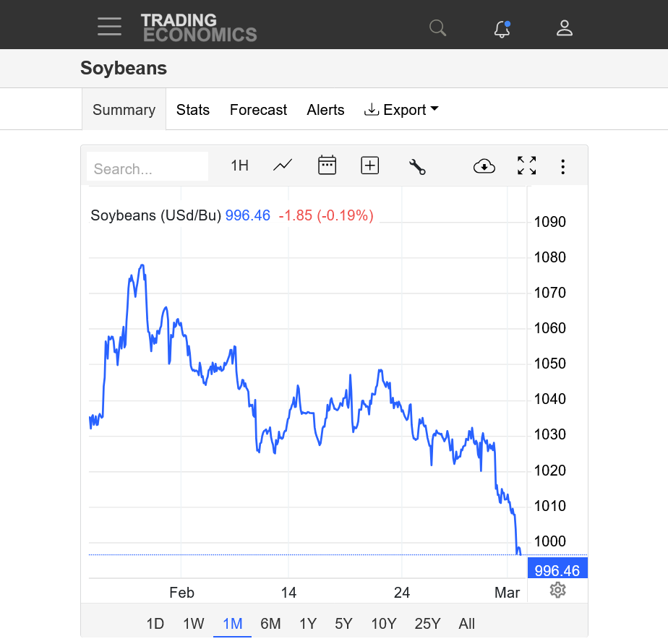Open the 1H interval selector
Image resolution: width=668 pixels, height=644 pixels.
click(x=239, y=166)
